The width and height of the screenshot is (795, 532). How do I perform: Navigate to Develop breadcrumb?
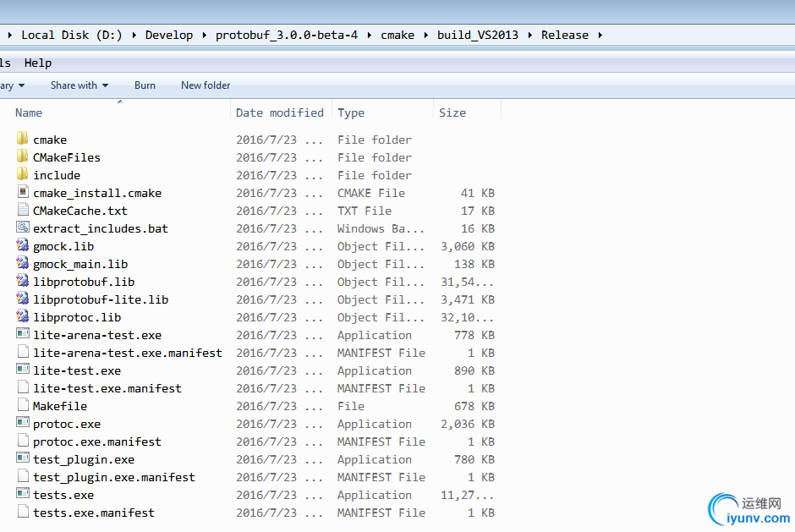coord(169,35)
